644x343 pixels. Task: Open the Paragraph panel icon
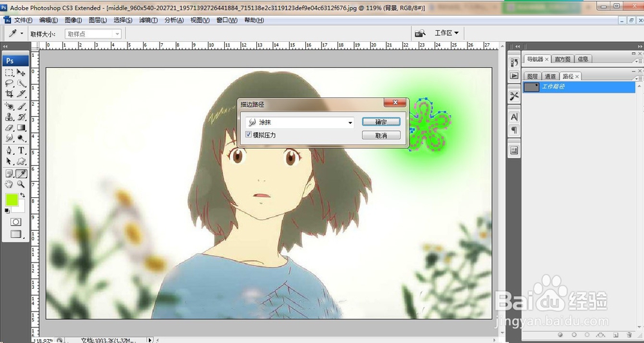(x=514, y=130)
